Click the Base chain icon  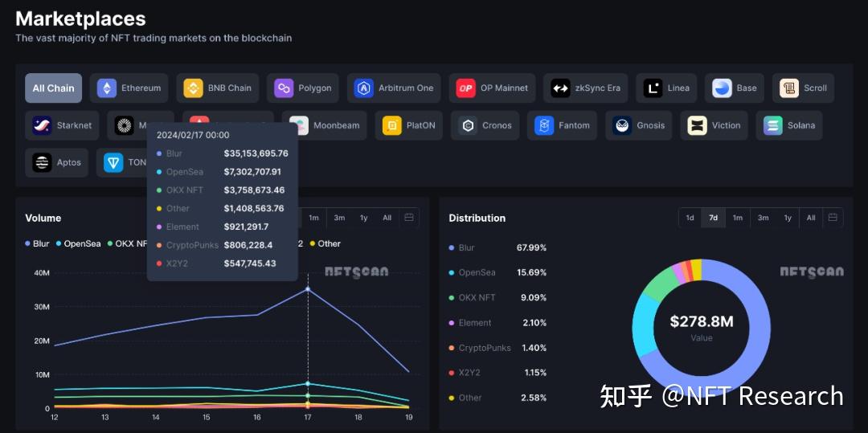(722, 88)
